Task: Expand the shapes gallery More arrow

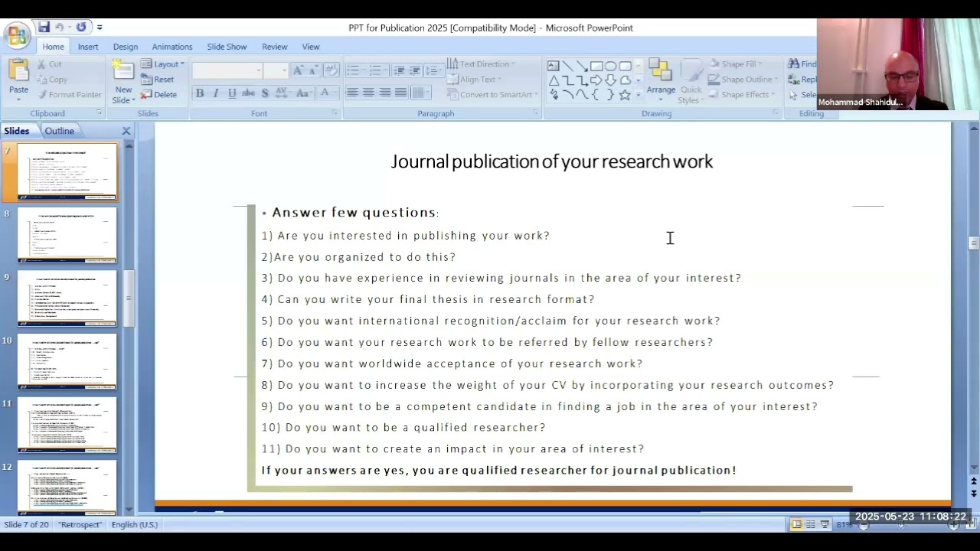Action: (x=639, y=96)
